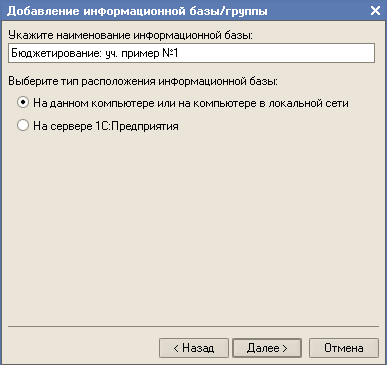Click the 'Выберите тип расположения' label
387x365 pixels.
point(143,81)
